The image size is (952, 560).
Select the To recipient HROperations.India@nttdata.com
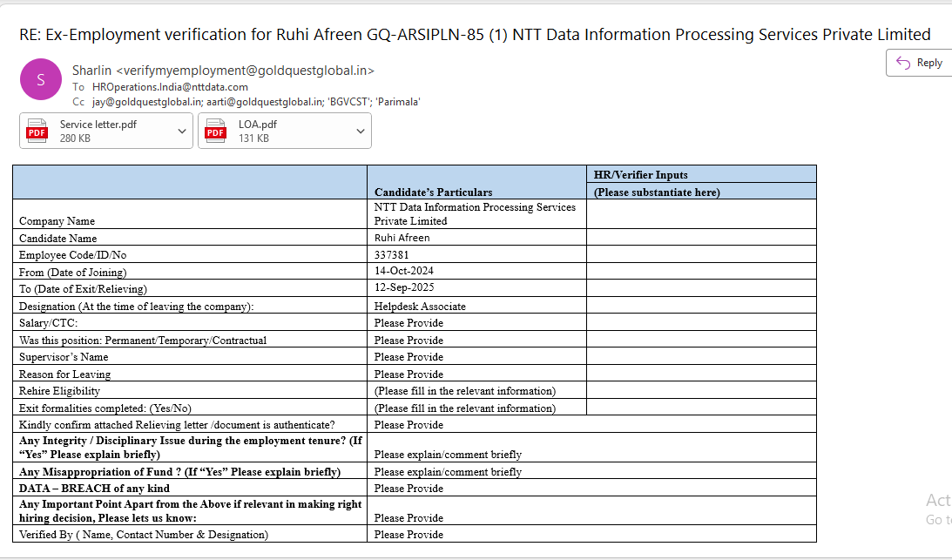[x=170, y=87]
